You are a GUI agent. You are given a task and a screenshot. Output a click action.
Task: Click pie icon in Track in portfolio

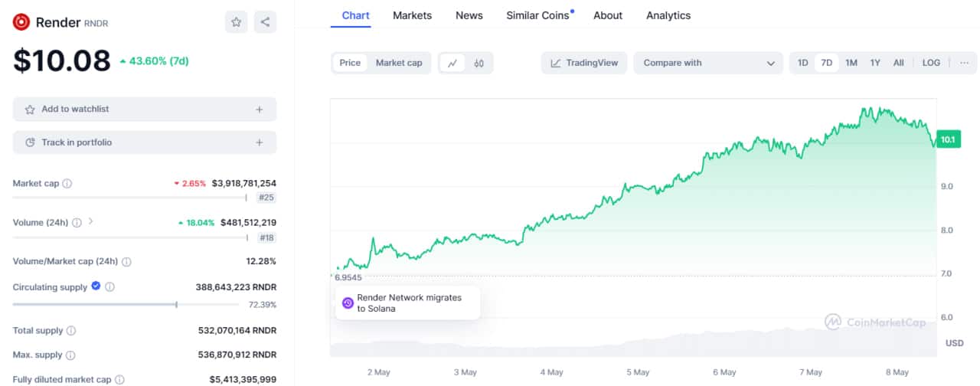tap(30, 142)
